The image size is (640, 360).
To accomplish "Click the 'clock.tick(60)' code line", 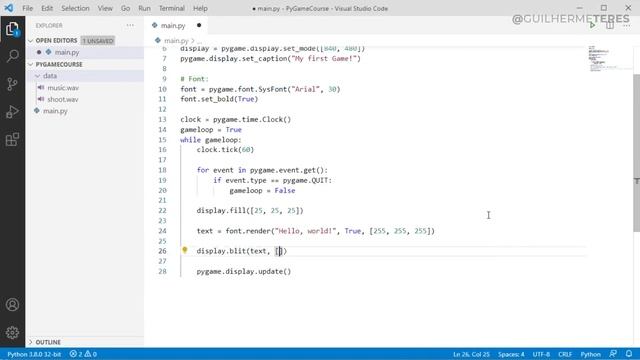I will click(225, 149).
